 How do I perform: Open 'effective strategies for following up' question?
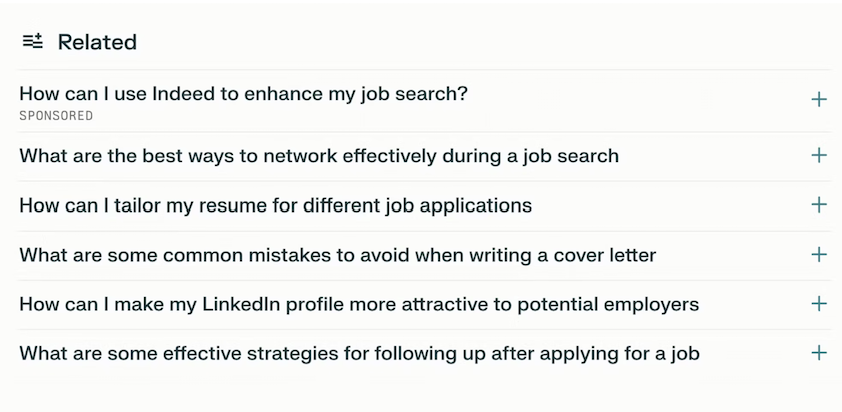pos(359,353)
